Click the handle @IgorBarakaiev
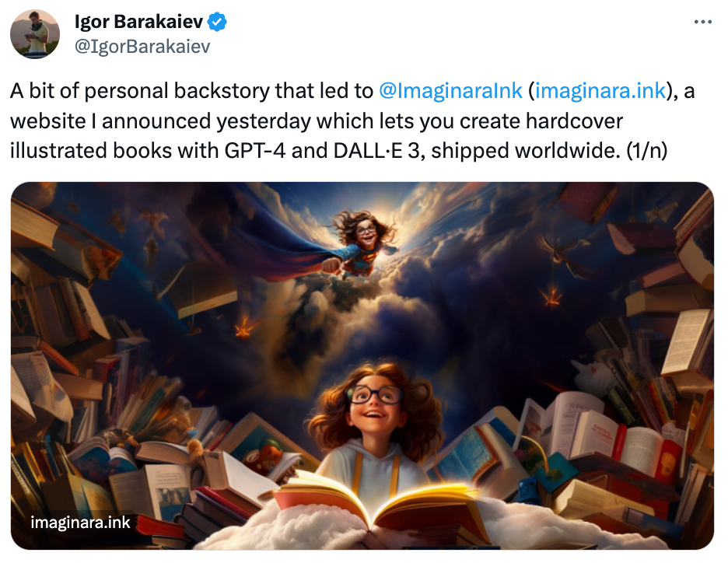The height and width of the screenshot is (563, 728). pyautogui.click(x=142, y=47)
